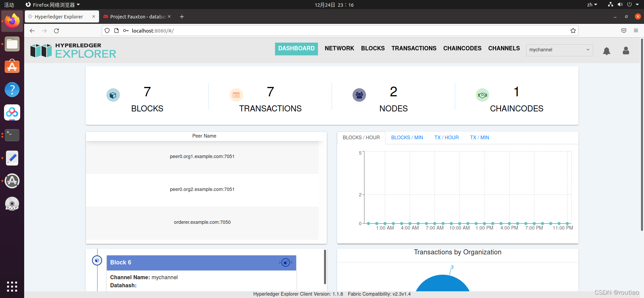Viewport: 644px width, 298px height.
Task: Click the Block 6 timeline cube marker
Action: coord(97,260)
